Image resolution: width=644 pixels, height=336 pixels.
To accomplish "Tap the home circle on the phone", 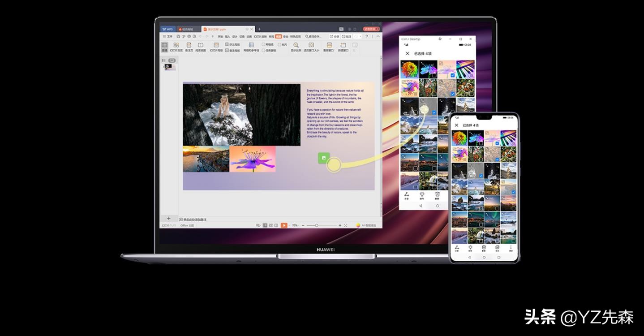I will point(485,258).
